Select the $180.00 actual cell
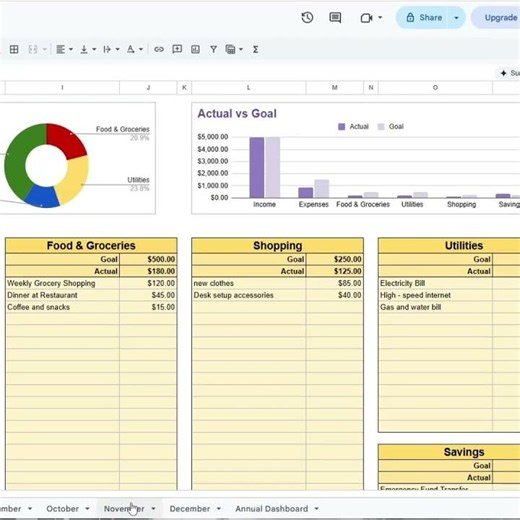The width and height of the screenshot is (520, 520). pos(148,271)
